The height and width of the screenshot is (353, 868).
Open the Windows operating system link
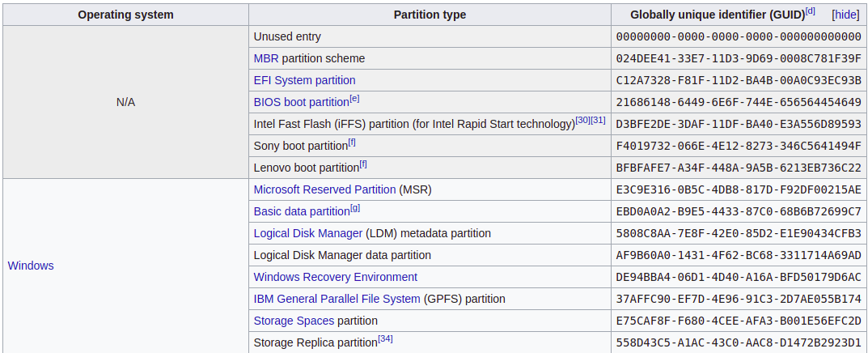pyautogui.click(x=31, y=266)
